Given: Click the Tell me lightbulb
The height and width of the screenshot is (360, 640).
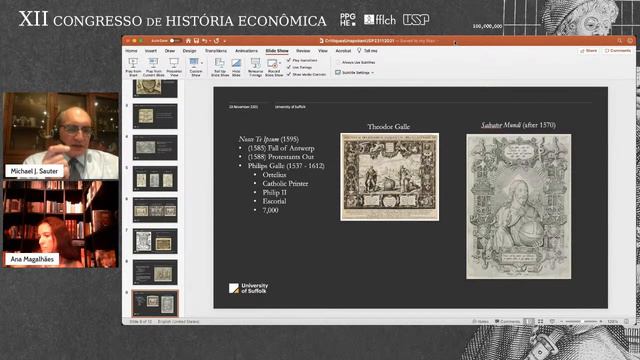Looking at the screenshot, I should (359, 50).
